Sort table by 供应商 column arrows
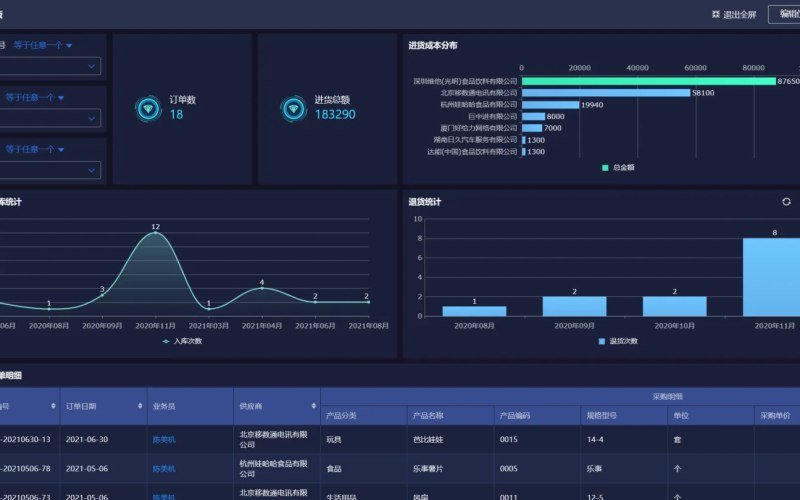The width and height of the screenshot is (800, 500). [x=313, y=406]
